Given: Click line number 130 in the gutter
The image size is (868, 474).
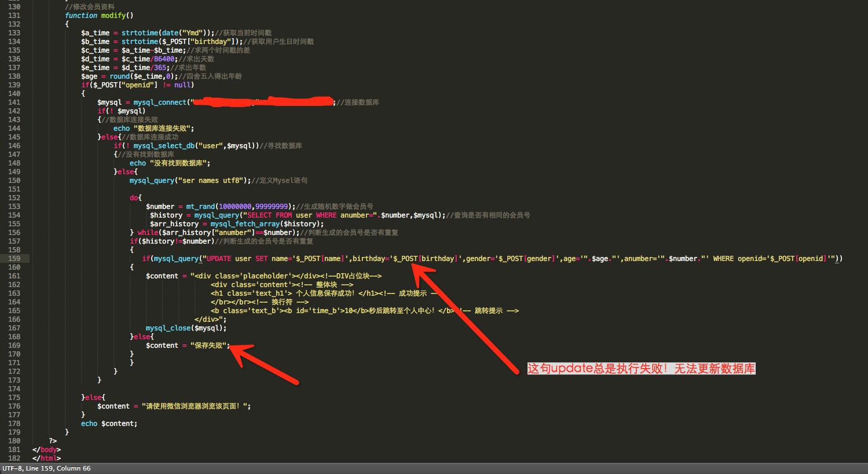Looking at the screenshot, I should click(x=14, y=7).
